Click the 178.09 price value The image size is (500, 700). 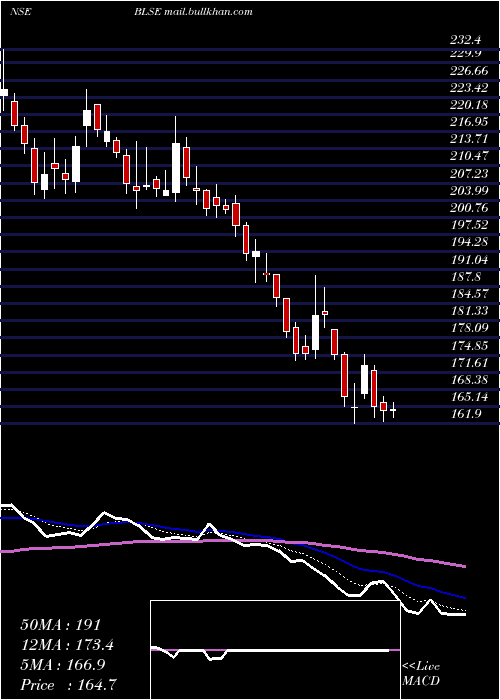[x=470, y=328]
